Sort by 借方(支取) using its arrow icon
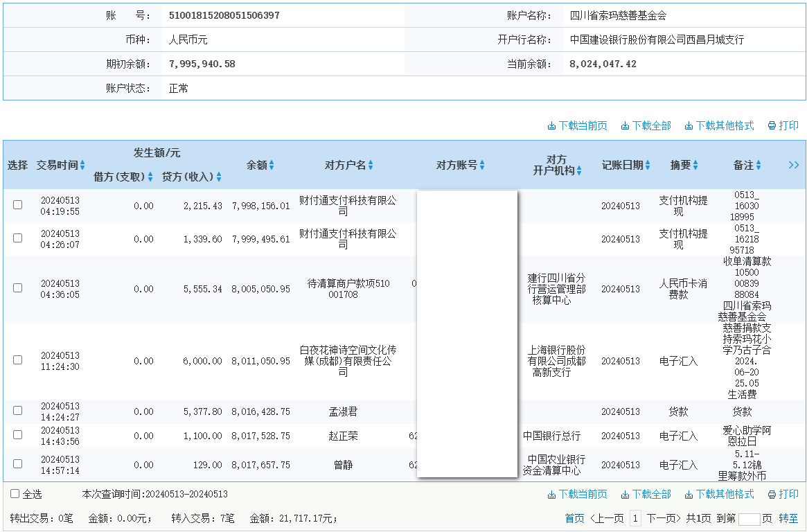Screen dimensions: 807x532 coord(150,177)
